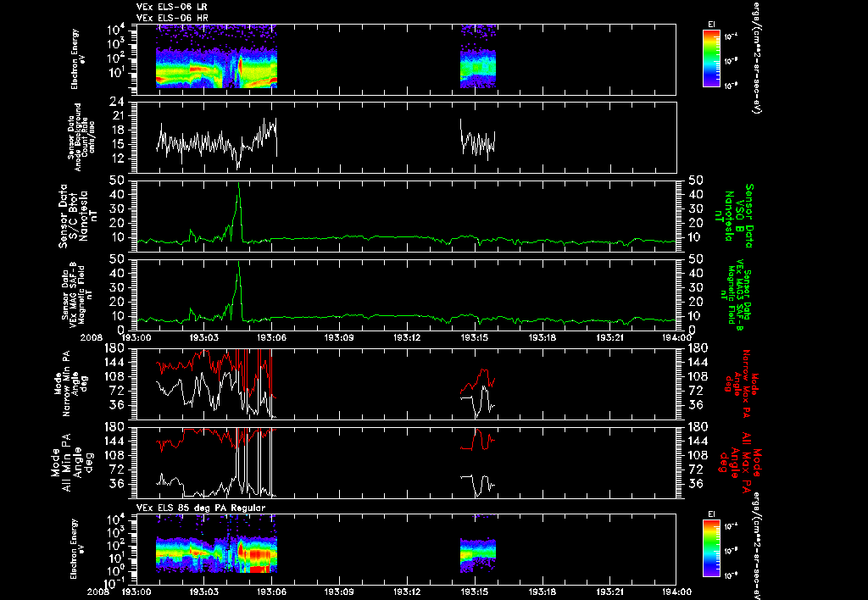This screenshot has width=868, height=600.
Task: Click the 193:21 tick on bottom time axis
Action: [611, 592]
